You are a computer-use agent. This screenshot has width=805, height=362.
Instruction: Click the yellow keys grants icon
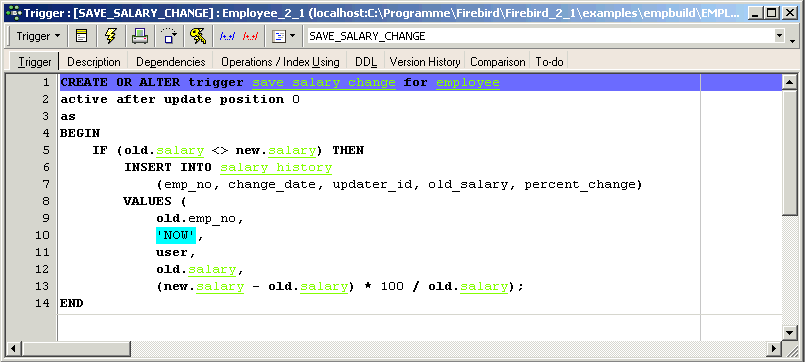click(197, 36)
